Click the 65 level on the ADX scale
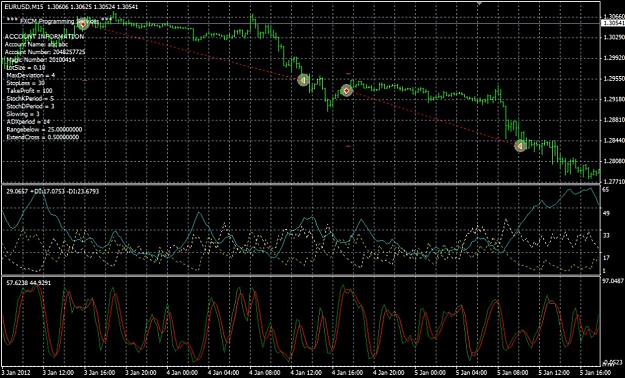The height and width of the screenshot is (378, 625). (x=606, y=191)
